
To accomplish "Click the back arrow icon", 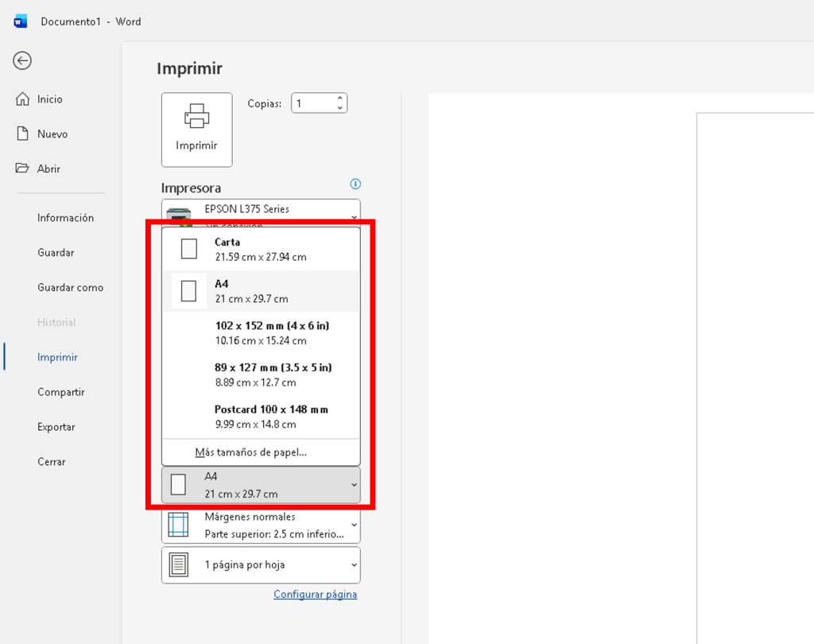I will click(22, 60).
